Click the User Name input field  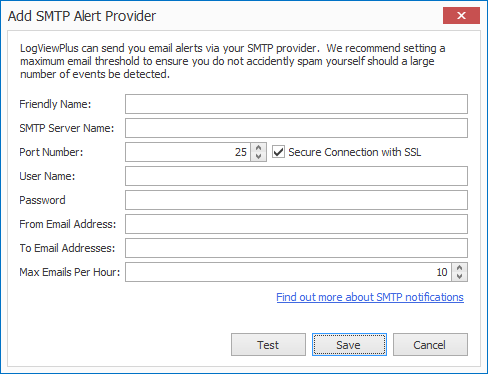pyautogui.click(x=296, y=176)
